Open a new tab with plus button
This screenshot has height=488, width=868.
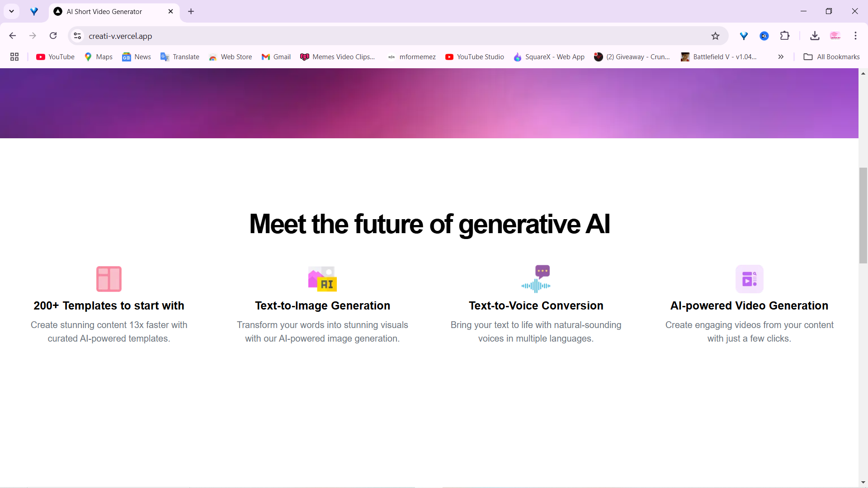tap(191, 12)
